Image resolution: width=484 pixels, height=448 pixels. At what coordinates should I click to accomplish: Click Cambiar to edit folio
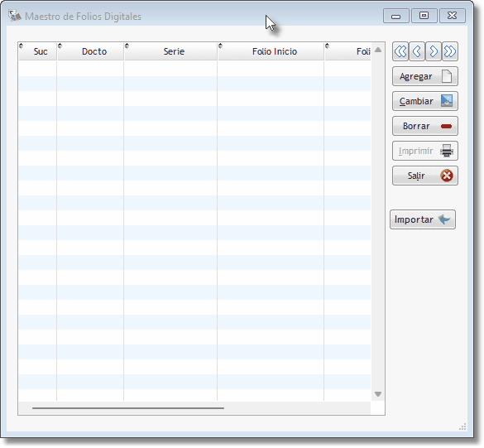(425, 101)
